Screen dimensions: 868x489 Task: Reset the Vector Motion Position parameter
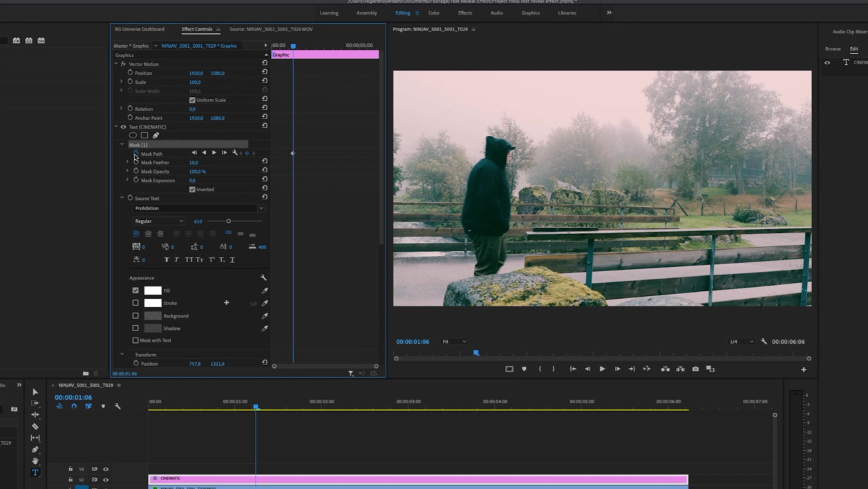click(265, 73)
